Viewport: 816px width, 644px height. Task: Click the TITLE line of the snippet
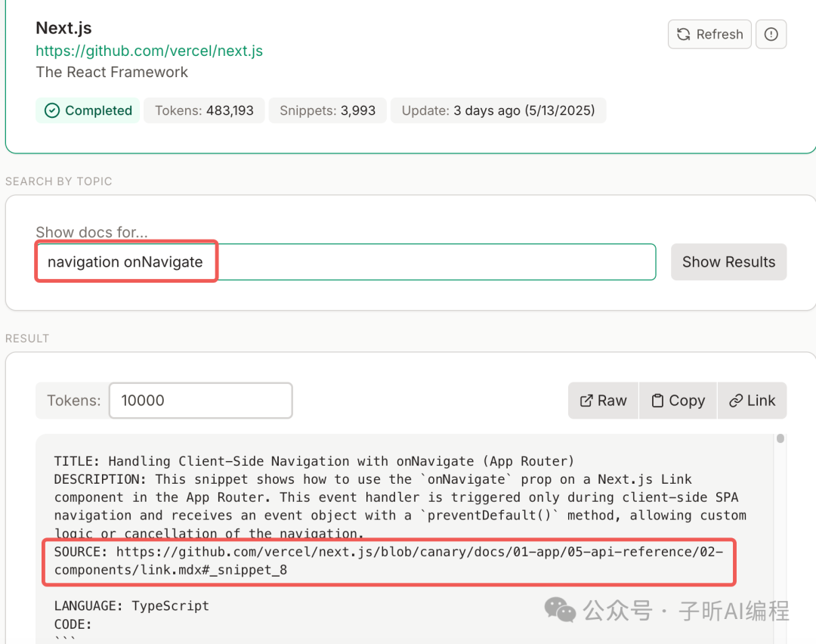point(314,461)
